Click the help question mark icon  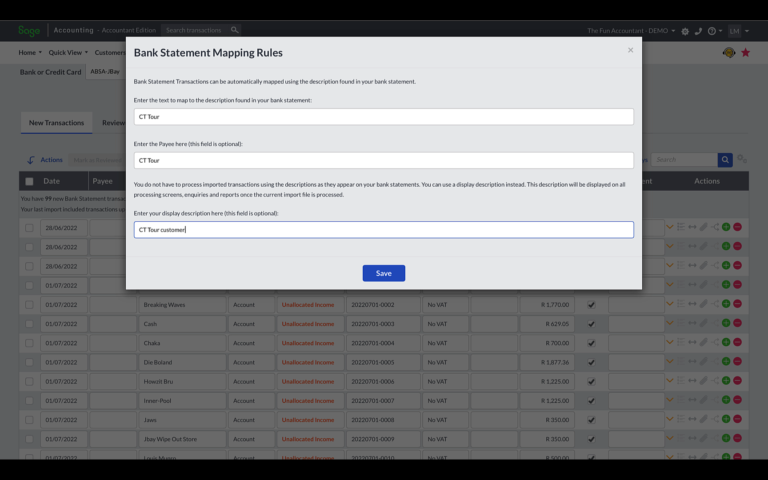tap(712, 31)
